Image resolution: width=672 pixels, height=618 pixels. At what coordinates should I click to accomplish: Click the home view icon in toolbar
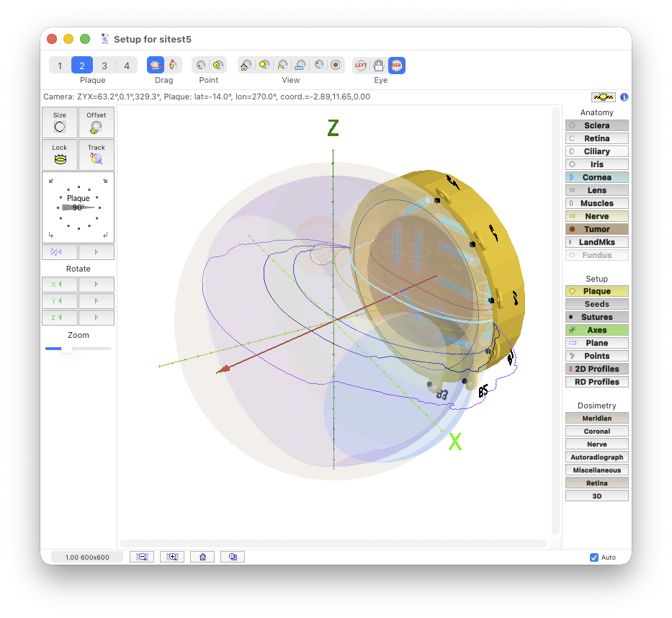point(246,66)
